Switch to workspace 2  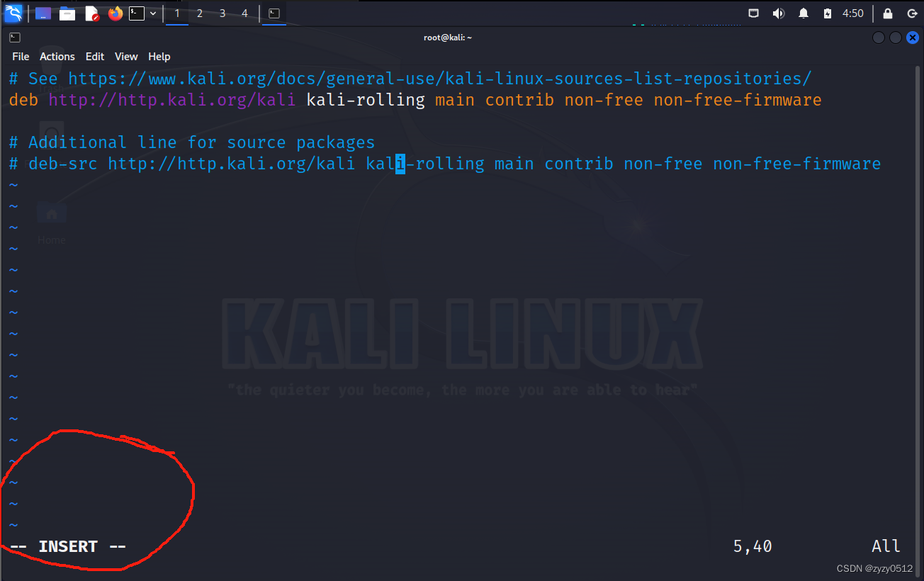coord(200,13)
